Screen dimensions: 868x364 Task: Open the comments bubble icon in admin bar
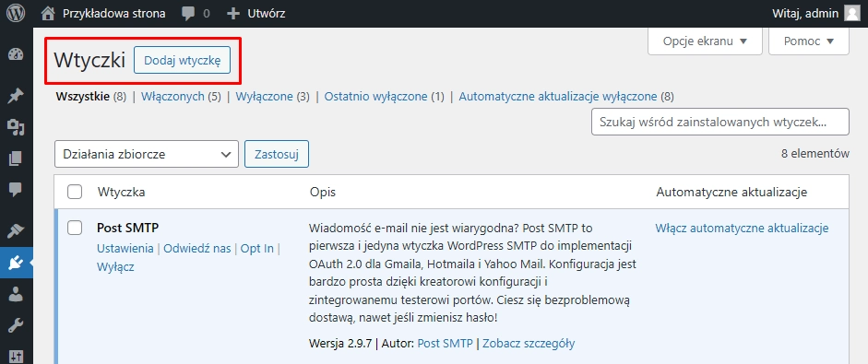tap(188, 14)
